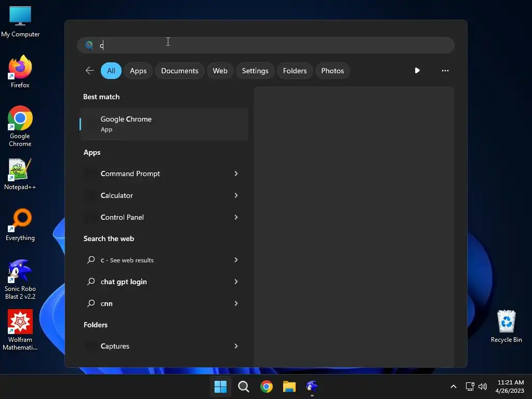Focus the search text field

pos(265,45)
